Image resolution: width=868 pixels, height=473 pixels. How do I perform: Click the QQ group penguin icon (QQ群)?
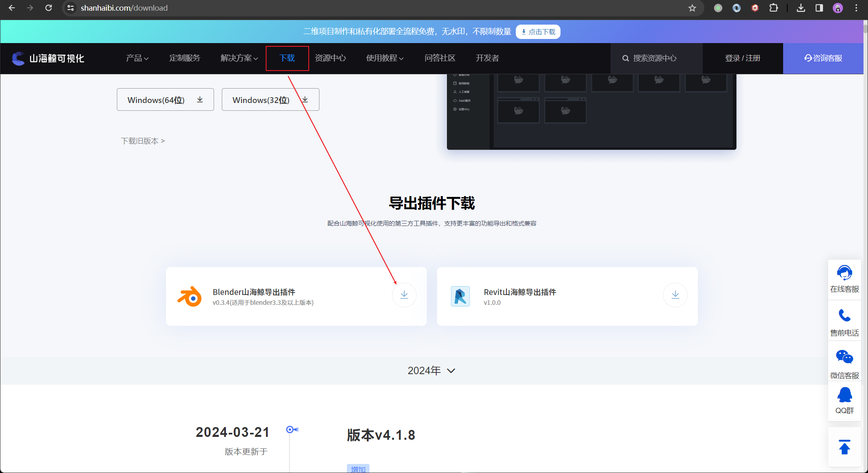844,395
